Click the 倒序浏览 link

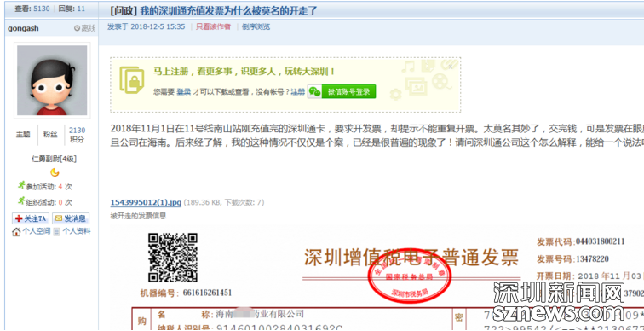coord(256,26)
